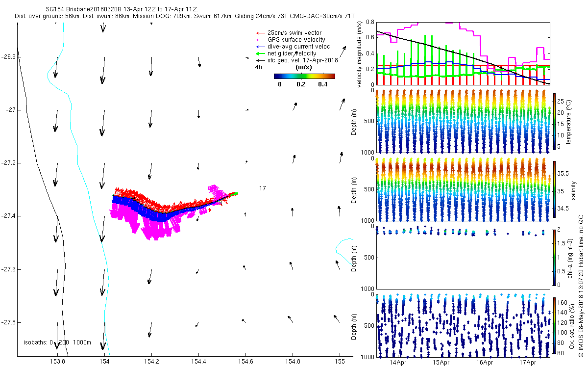This screenshot has height=368, width=588.
Task: Click longitude tick label '154.4'
Action: coord(198,362)
